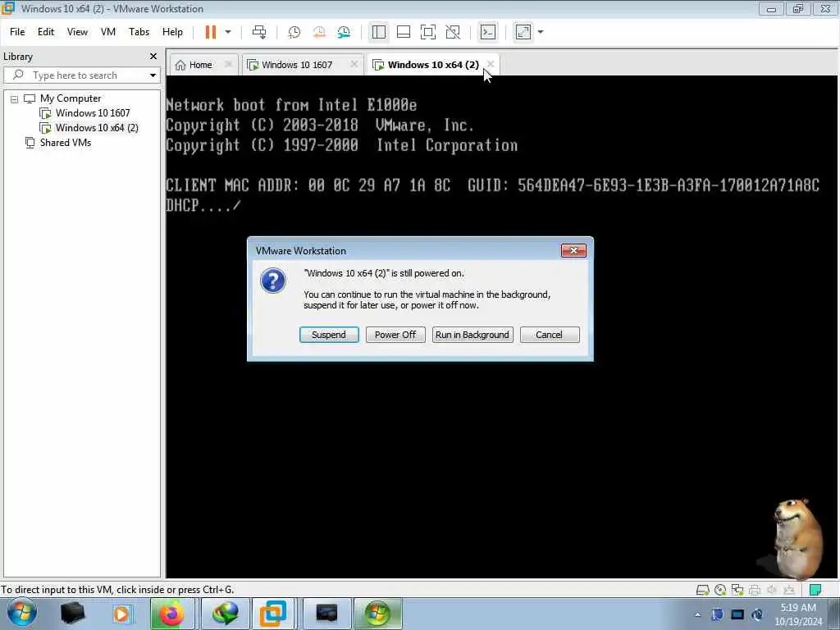The image size is (840, 630).
Task: Click the printer status bar icon
Action: click(755, 590)
